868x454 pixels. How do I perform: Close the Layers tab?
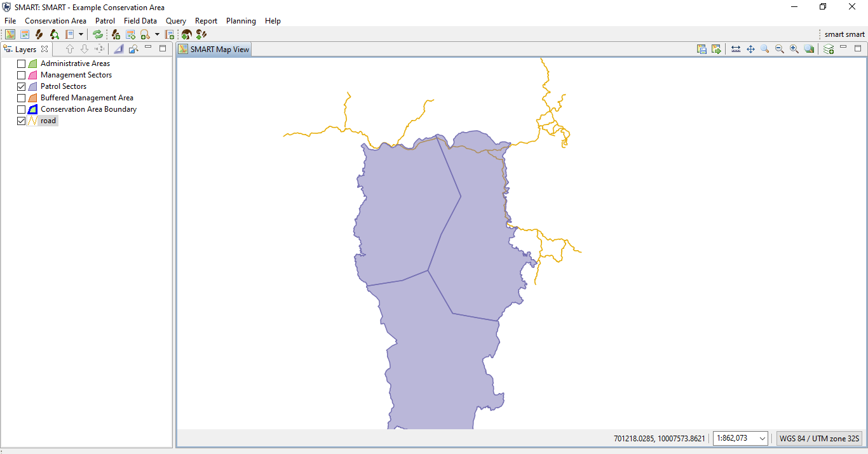[x=44, y=49]
